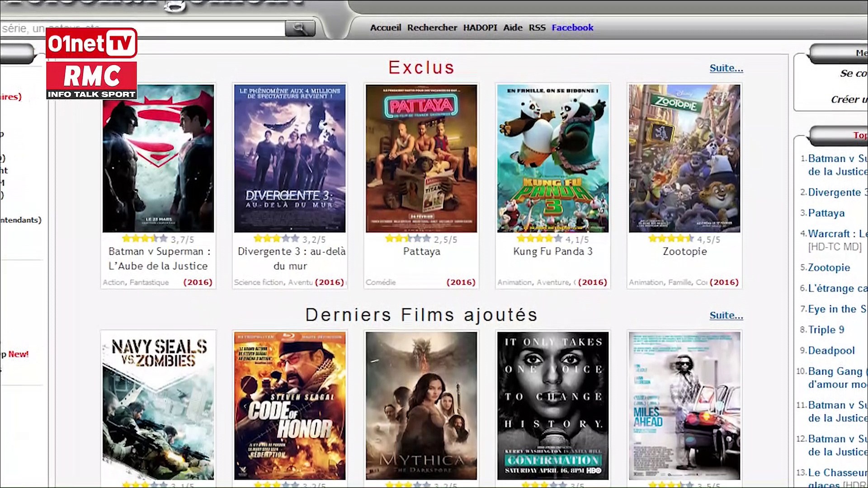
Task: Open top list entry 9 Deadpool
Action: [831, 351]
